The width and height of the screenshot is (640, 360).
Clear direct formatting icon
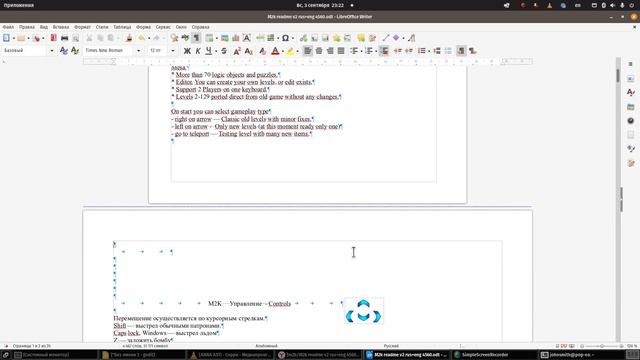(262, 51)
